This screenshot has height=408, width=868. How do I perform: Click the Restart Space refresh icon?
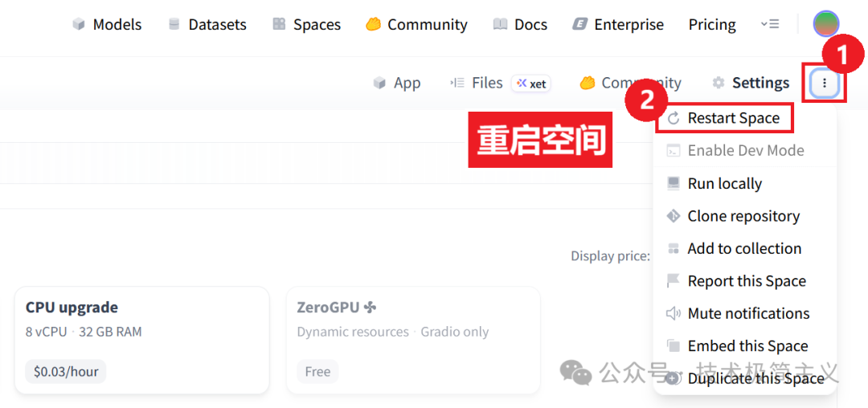coord(674,118)
